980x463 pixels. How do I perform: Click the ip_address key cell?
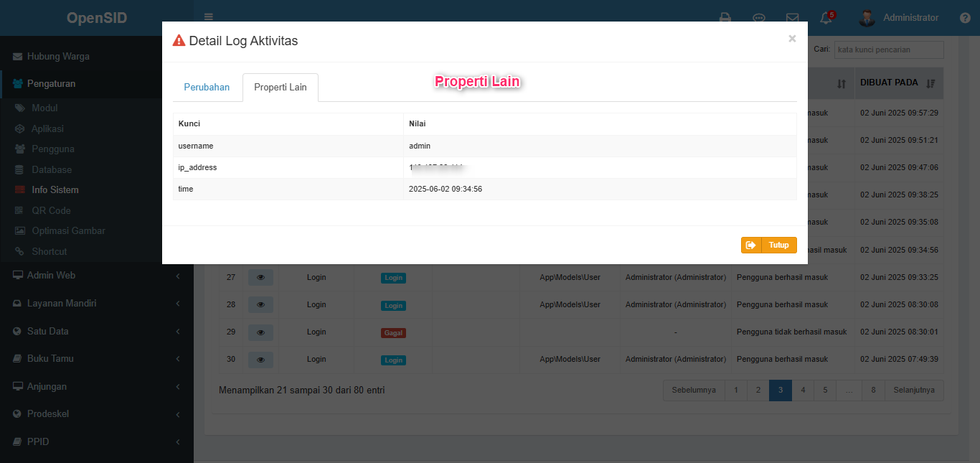pos(288,167)
